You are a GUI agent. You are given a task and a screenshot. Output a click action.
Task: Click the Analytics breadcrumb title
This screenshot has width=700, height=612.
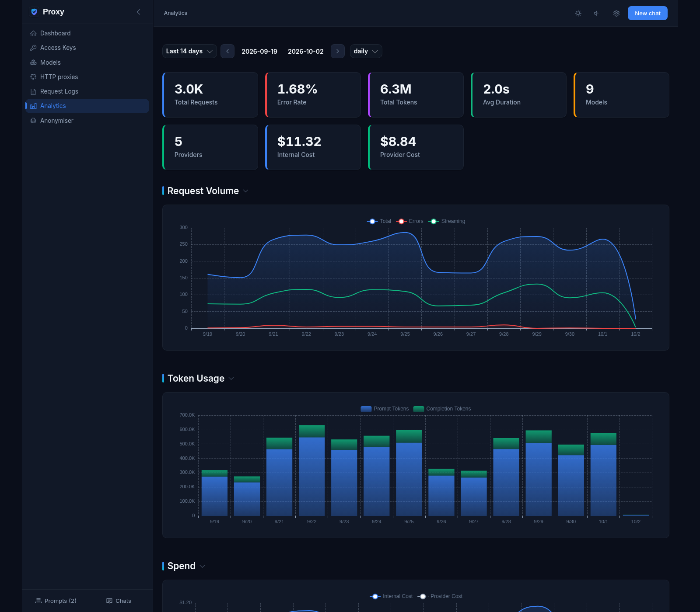[175, 13]
